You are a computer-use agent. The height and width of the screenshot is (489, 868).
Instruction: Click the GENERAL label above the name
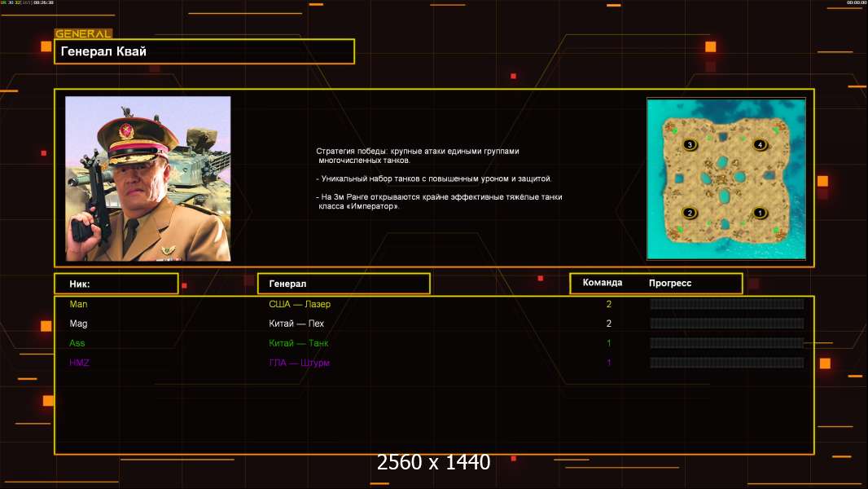[x=82, y=34]
